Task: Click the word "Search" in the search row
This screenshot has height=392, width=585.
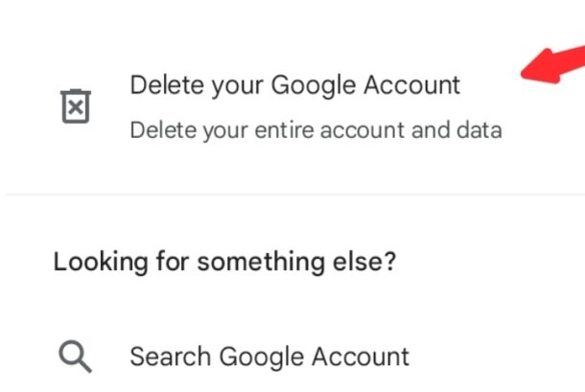Action: click(169, 357)
